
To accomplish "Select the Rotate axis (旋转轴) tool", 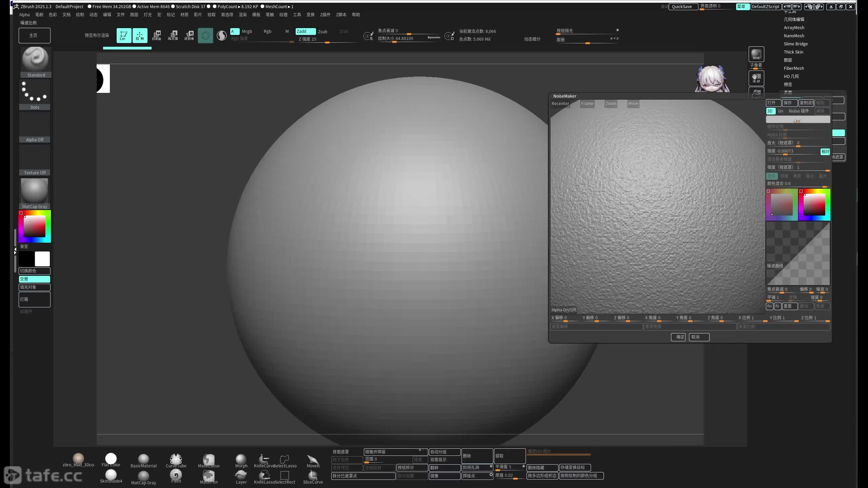I will pos(189,36).
